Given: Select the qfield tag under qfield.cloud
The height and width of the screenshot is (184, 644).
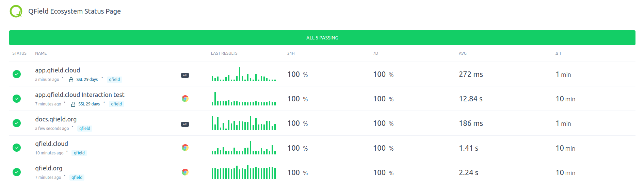Looking at the screenshot, I should (79, 153).
